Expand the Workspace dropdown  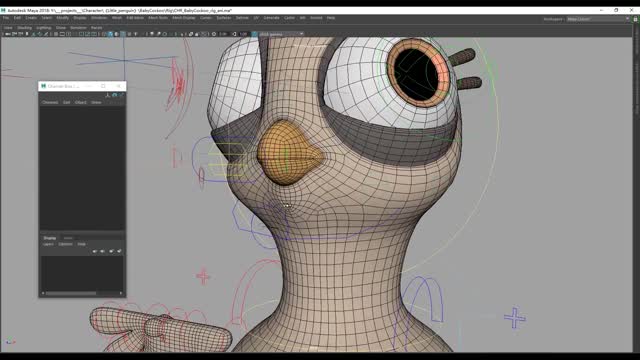[x=598, y=19]
